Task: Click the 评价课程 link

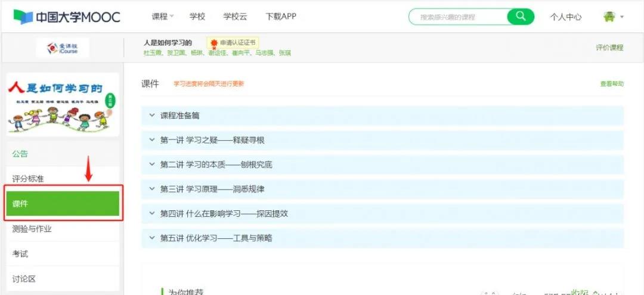Action: click(609, 48)
